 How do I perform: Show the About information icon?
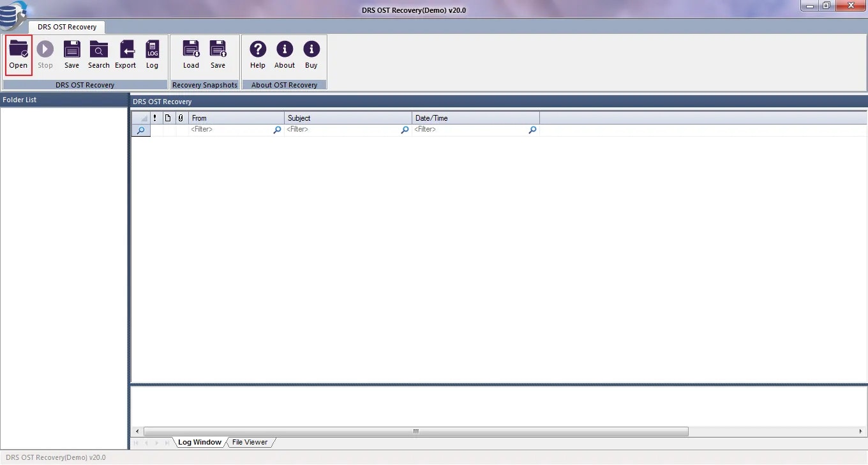click(285, 55)
